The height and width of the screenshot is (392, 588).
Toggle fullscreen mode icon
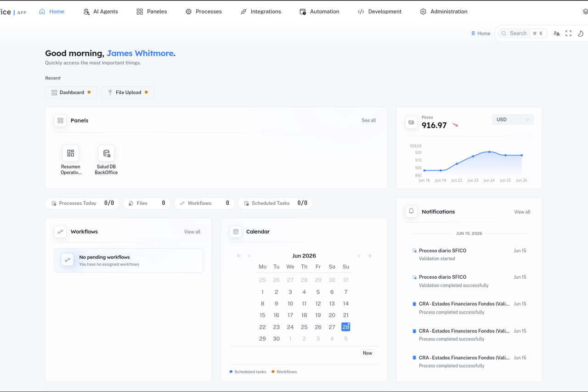[568, 34]
